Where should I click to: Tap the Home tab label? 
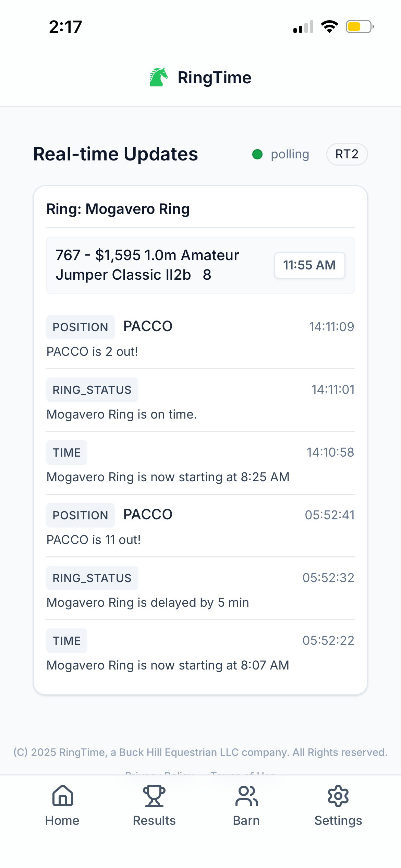[x=62, y=820]
